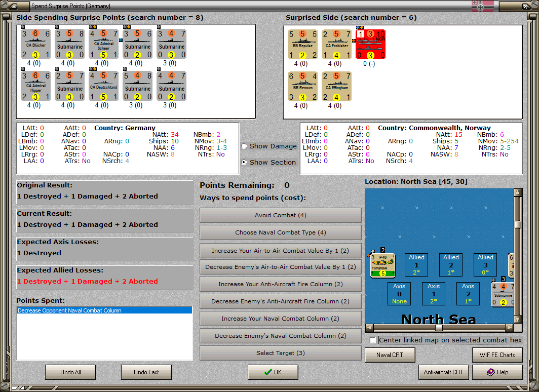Click the Undo Last button
Screen dimensions: 539x392
click(x=146, y=372)
